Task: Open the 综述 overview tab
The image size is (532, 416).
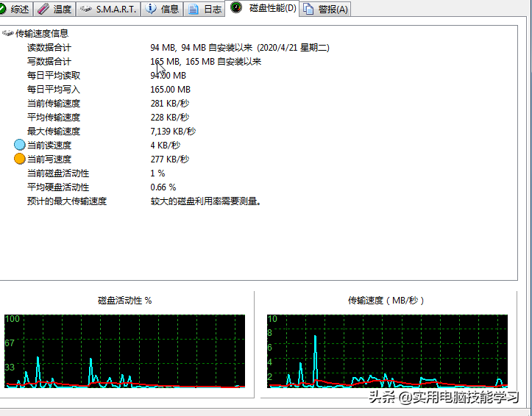Action: (15, 9)
